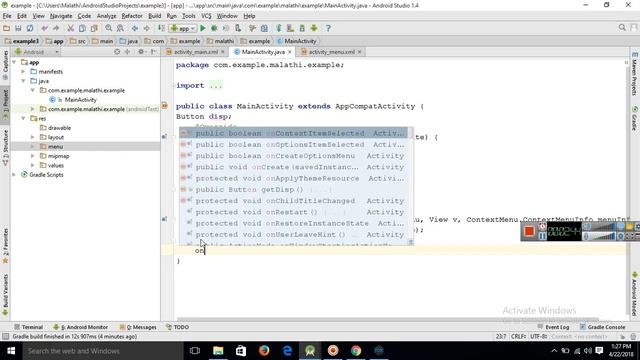
Task: Open Firefox from the taskbar
Action: click(x=264, y=351)
